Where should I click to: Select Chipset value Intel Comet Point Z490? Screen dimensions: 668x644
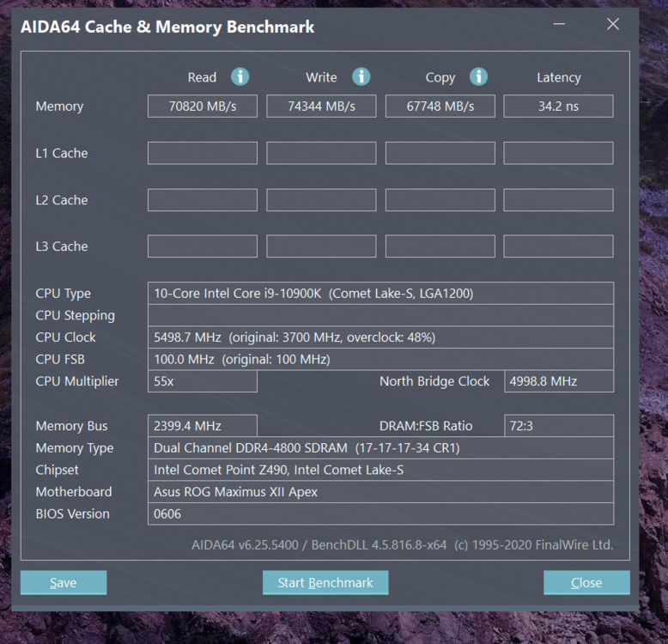tap(381, 470)
